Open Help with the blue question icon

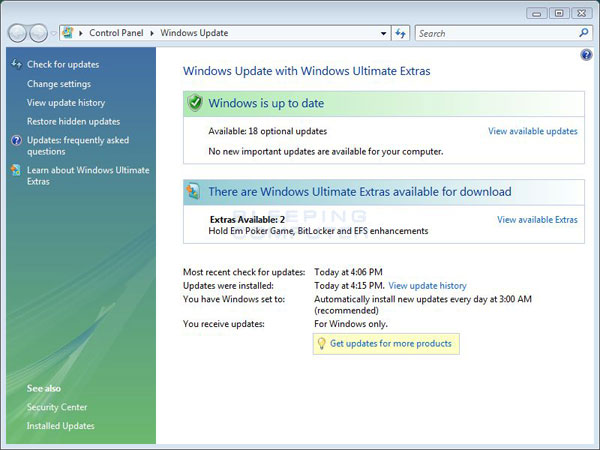tap(586, 55)
